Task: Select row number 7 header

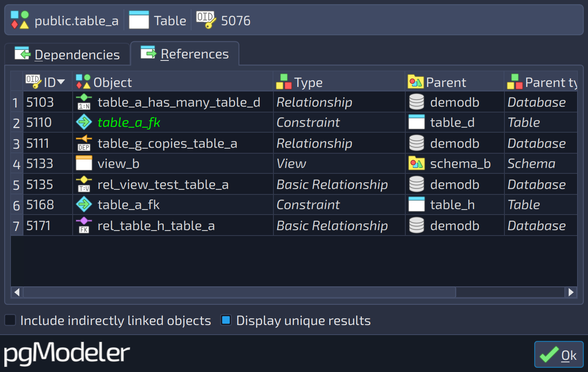Action: [x=16, y=226]
